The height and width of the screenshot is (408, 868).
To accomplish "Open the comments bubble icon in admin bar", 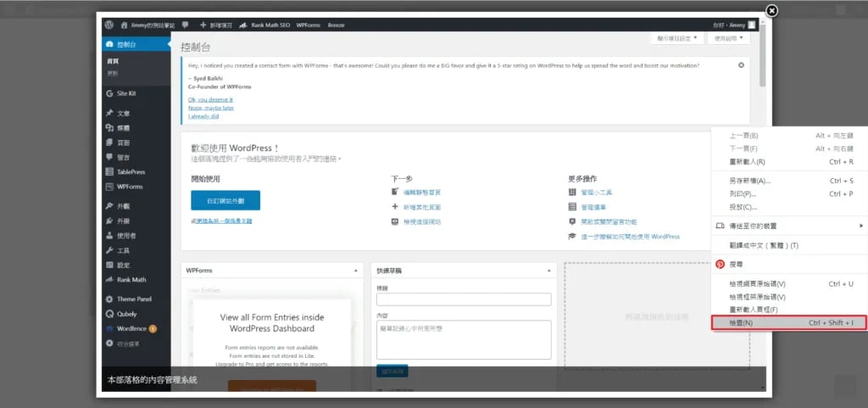I will coord(185,25).
